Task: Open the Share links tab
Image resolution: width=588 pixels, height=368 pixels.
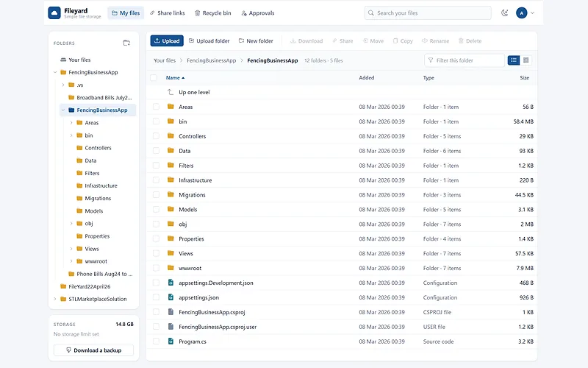Action: point(168,13)
